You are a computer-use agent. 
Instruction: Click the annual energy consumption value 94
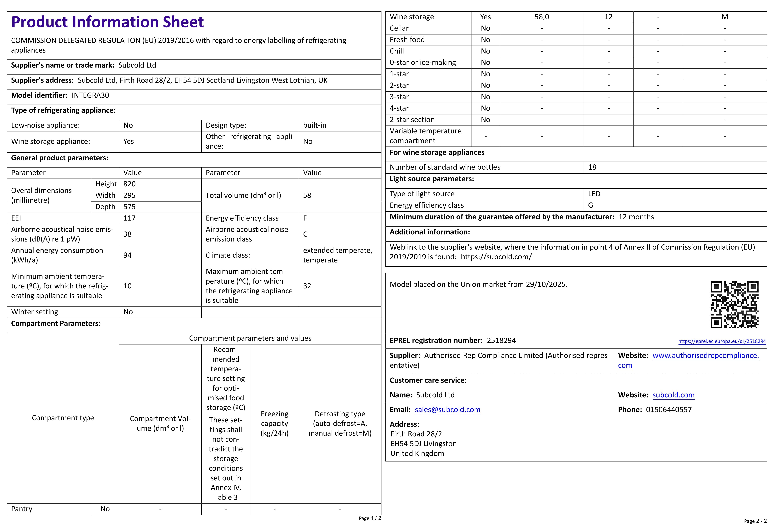click(127, 255)
